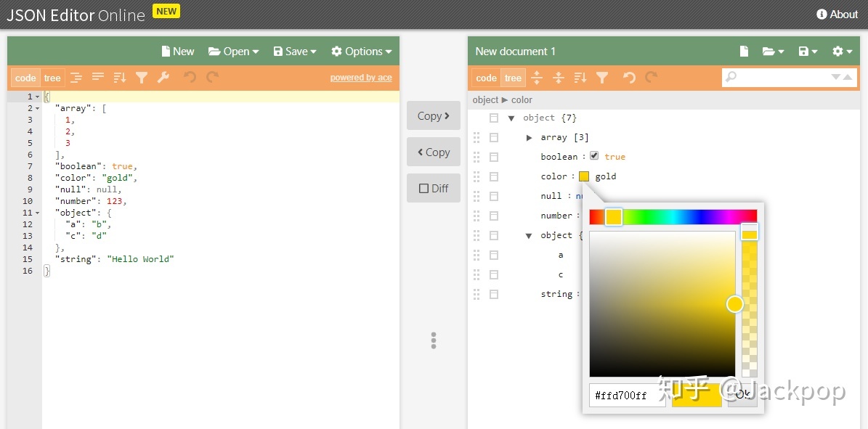Open the powered by ace link

coord(361,78)
